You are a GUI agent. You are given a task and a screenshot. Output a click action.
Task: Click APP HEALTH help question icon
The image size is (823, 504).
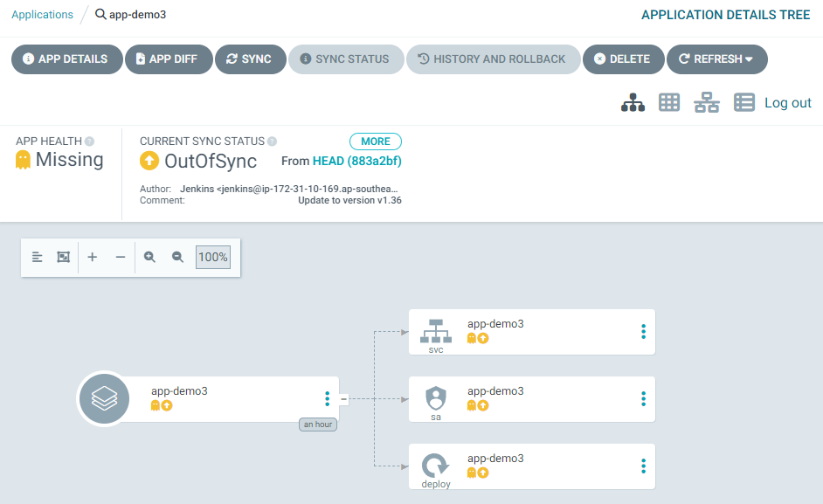(89, 142)
